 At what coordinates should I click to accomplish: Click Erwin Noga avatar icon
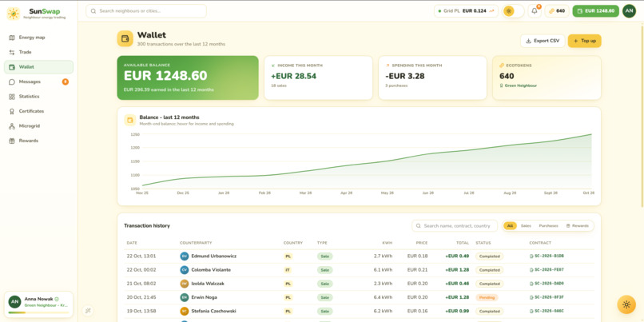[x=185, y=297]
